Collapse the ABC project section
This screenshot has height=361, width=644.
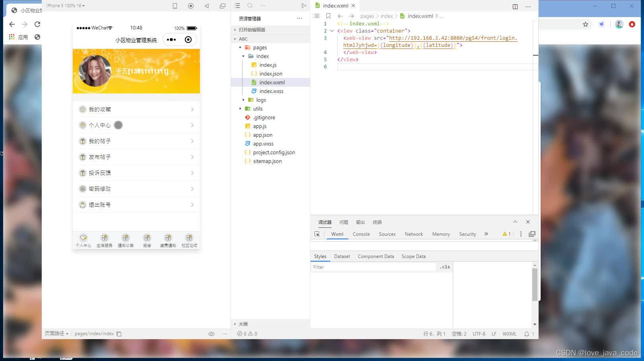tap(270, 39)
